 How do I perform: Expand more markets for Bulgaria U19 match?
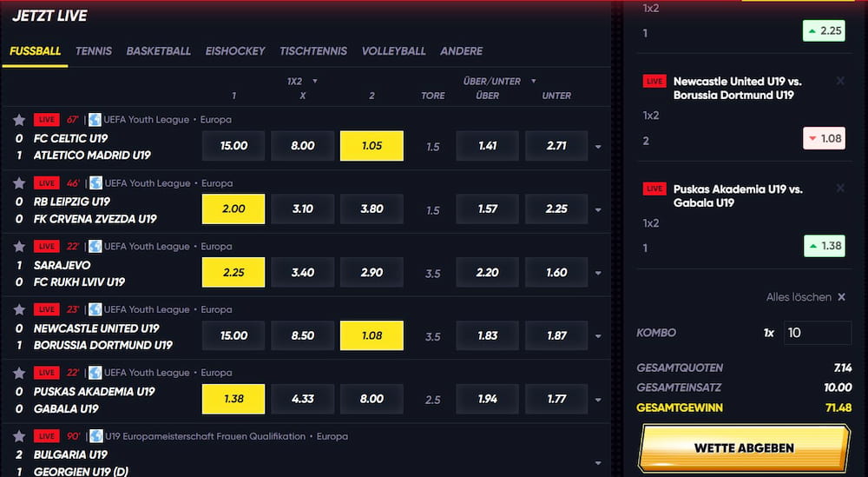[598, 463]
